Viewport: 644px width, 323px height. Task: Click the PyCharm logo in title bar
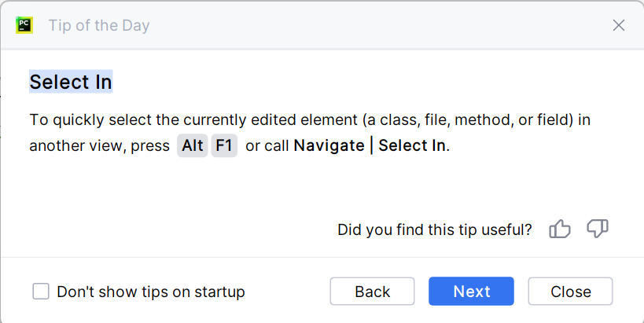pos(24,25)
